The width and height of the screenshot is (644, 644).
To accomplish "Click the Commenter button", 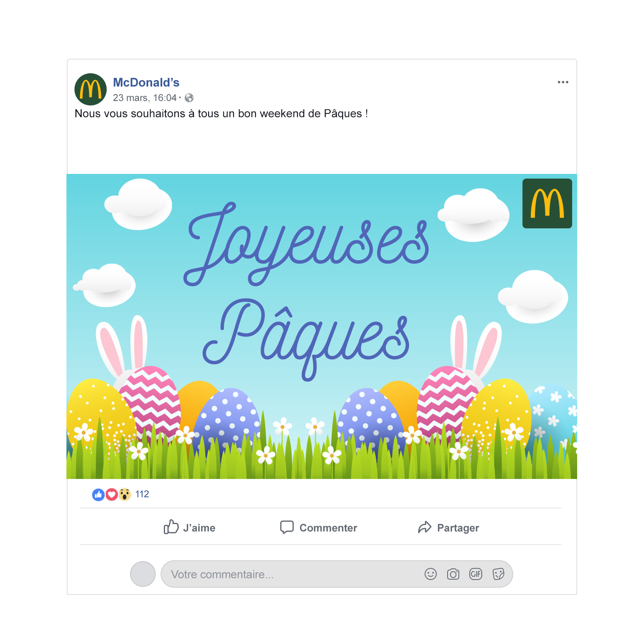I will [319, 527].
